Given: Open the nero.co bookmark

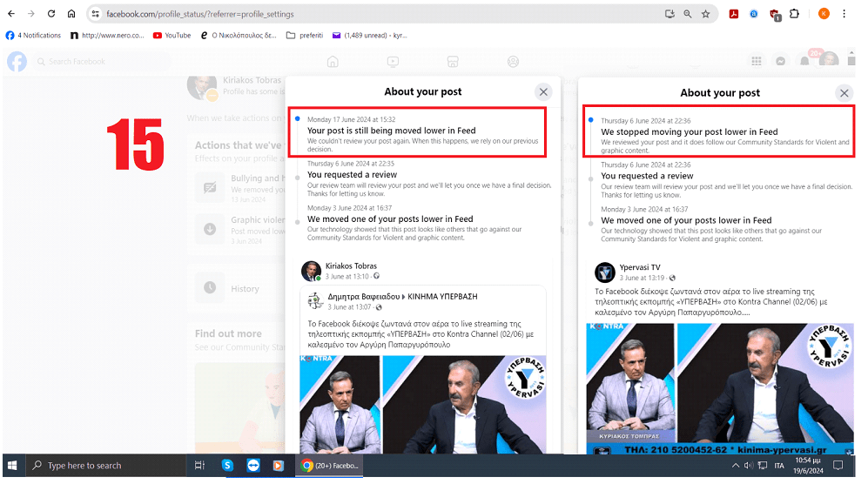Looking at the screenshot, I should (107, 36).
